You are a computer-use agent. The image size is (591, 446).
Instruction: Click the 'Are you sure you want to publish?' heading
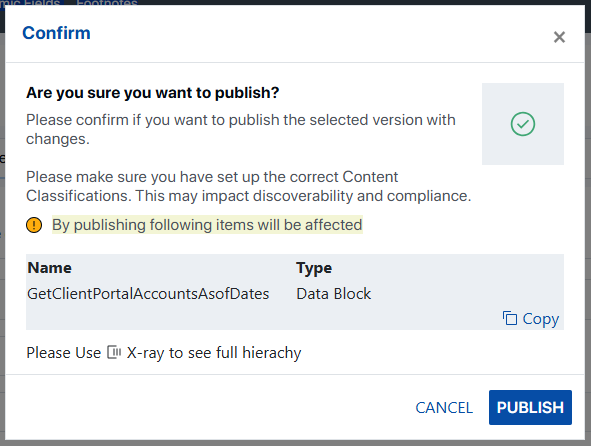153,92
